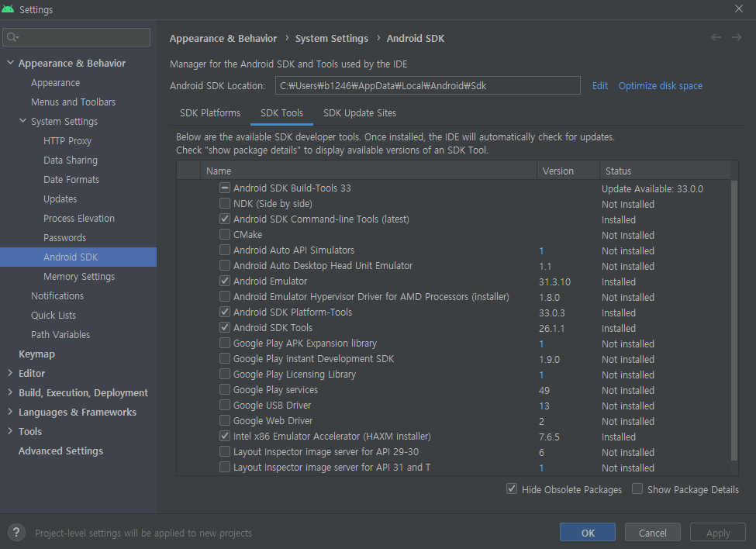Check Android Auto Desktop Head Unit Emulator
The image size is (756, 549).
click(x=225, y=265)
